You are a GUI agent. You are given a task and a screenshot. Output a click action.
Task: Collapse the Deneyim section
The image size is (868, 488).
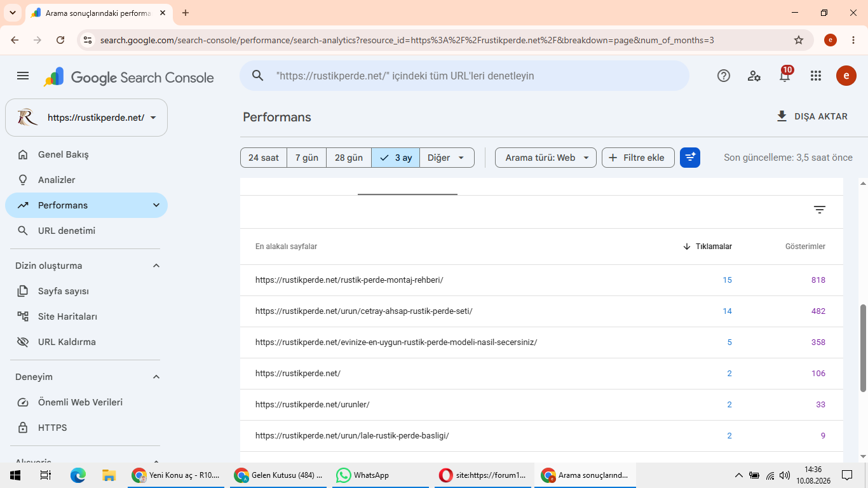pyautogui.click(x=156, y=377)
